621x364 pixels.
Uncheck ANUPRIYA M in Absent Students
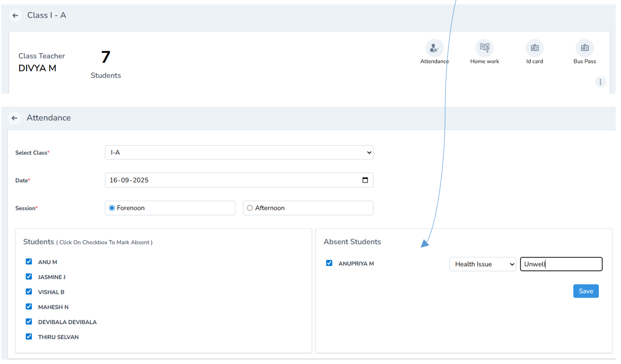[329, 263]
